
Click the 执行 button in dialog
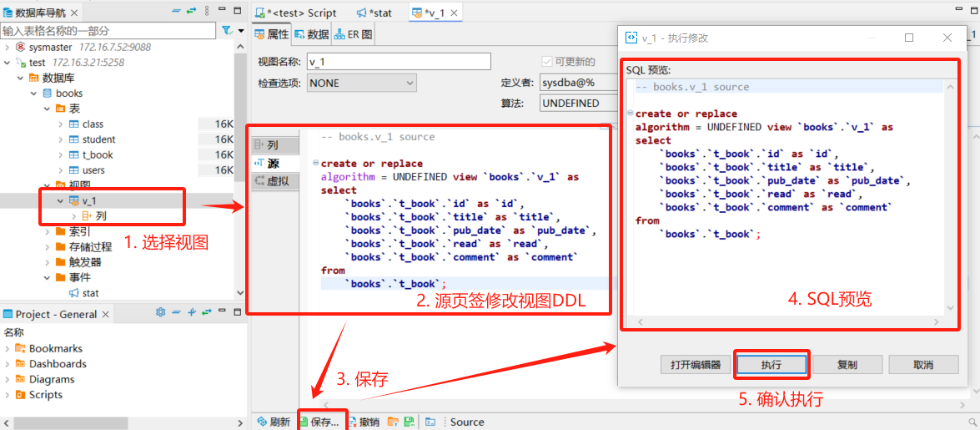(771, 365)
